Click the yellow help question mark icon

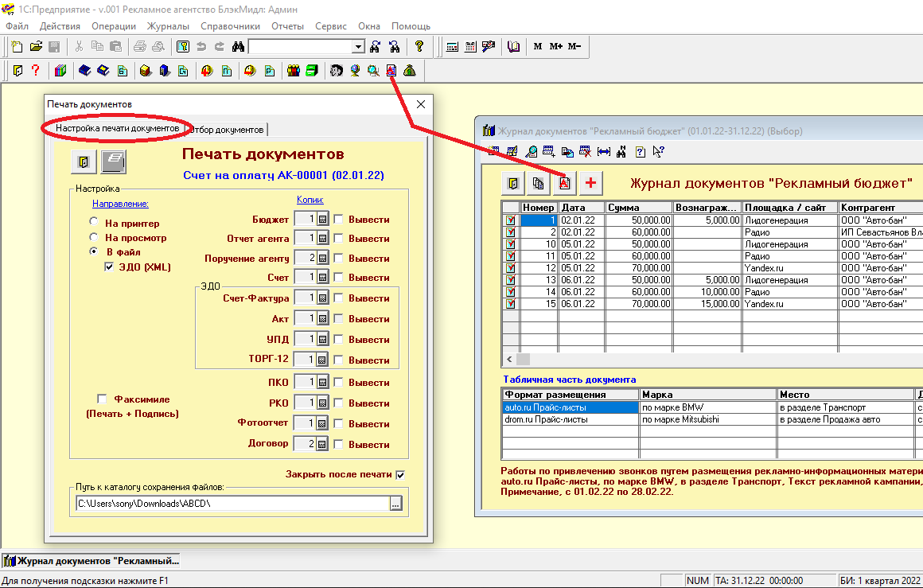[x=419, y=46]
